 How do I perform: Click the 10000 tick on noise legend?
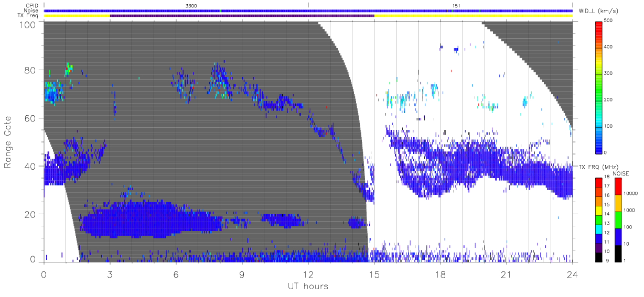(630, 193)
